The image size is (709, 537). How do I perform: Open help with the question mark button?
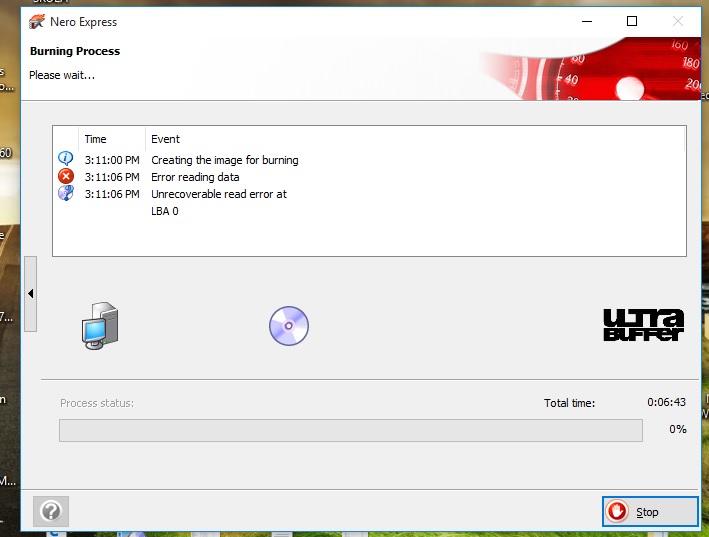[51, 511]
